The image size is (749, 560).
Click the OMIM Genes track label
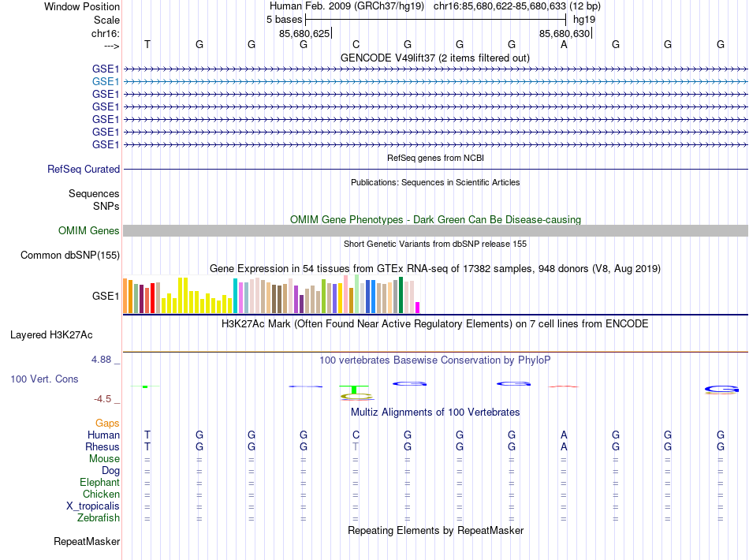coord(89,231)
